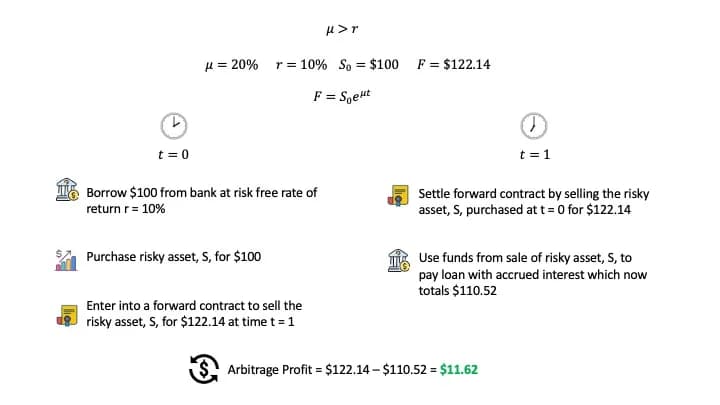Click the clock icon above t = 0
The height and width of the screenshot is (405, 720).
coord(174,126)
